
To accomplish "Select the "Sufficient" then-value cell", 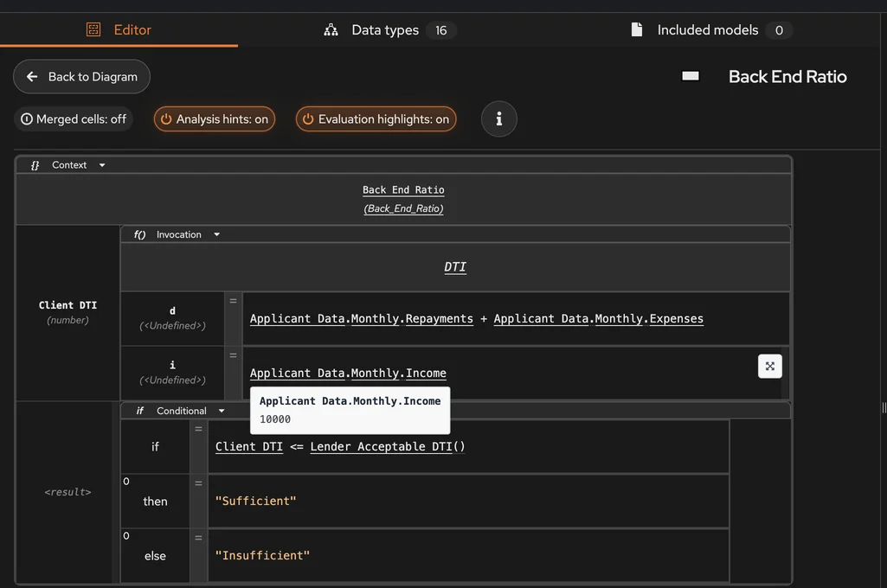I will coord(468,501).
